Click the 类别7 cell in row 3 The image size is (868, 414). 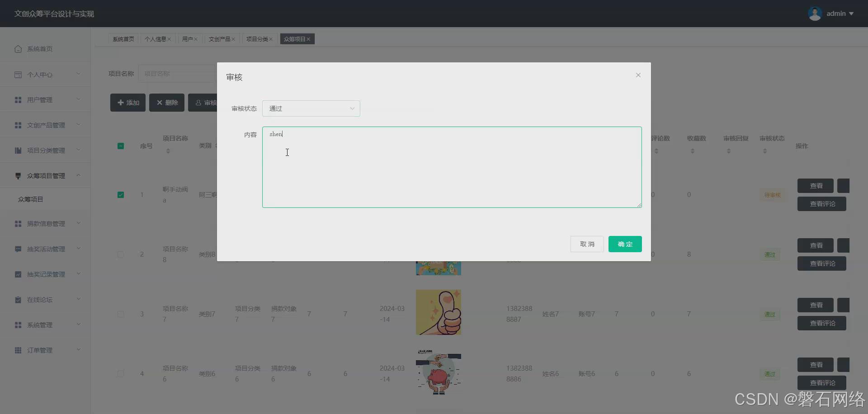207,314
